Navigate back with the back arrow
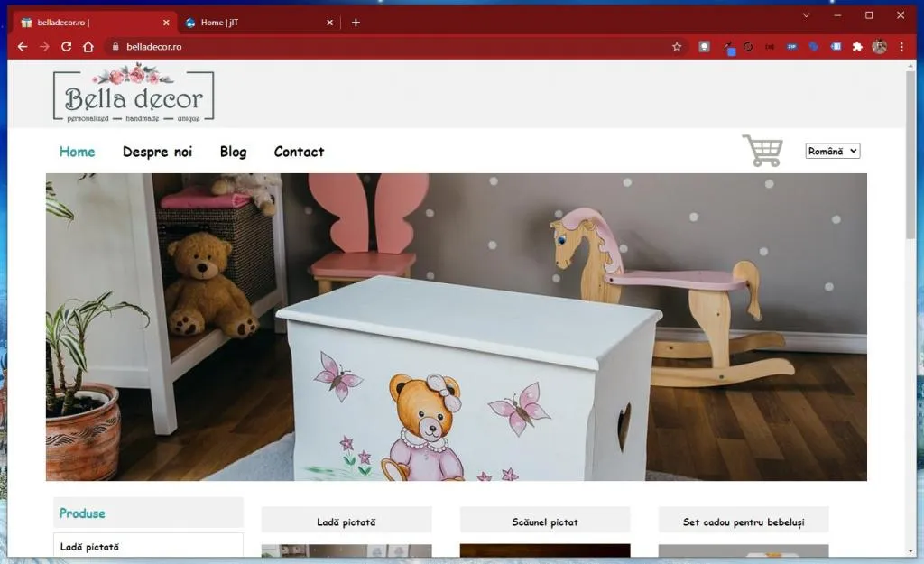The height and width of the screenshot is (564, 924). pos(23,47)
